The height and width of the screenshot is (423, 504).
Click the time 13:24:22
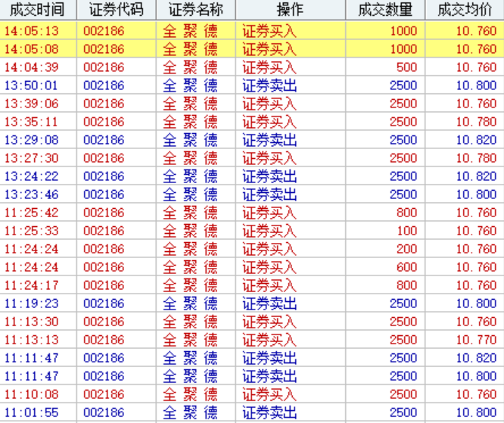[x=32, y=176]
